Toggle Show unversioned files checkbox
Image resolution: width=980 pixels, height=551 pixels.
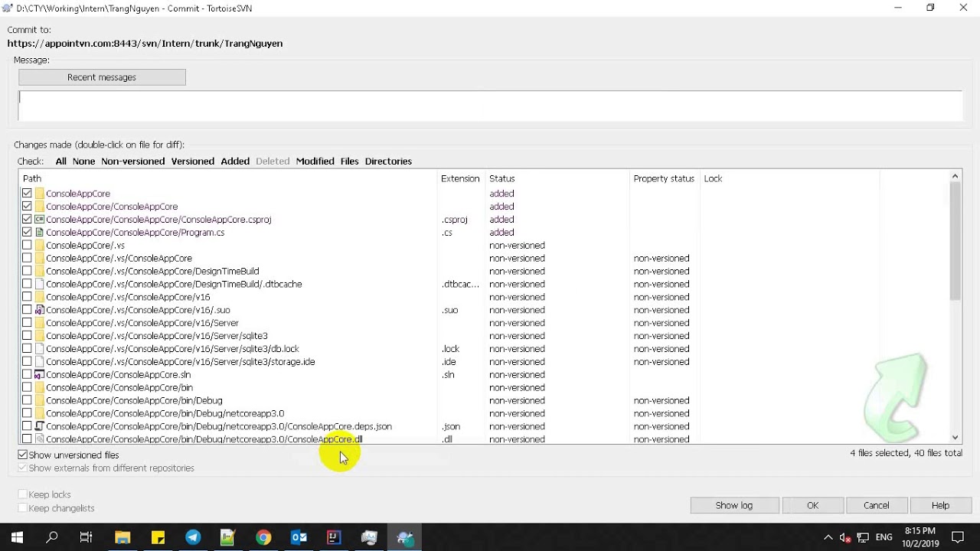point(23,455)
